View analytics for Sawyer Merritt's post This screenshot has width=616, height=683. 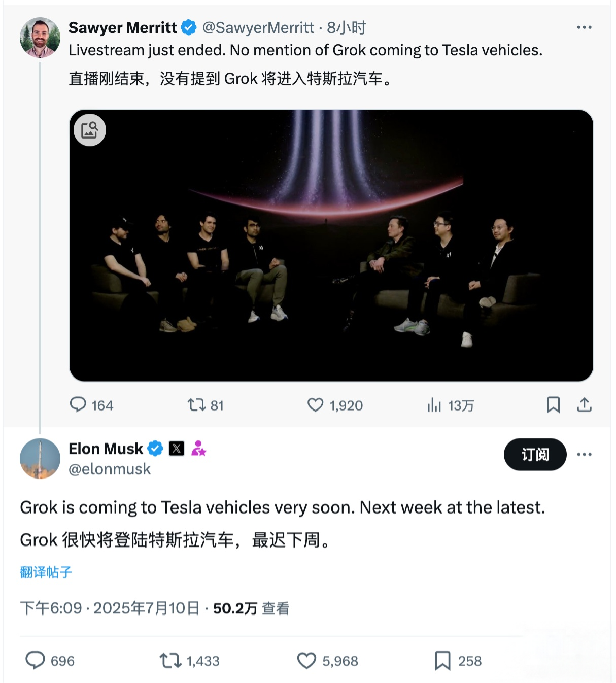pos(434,405)
